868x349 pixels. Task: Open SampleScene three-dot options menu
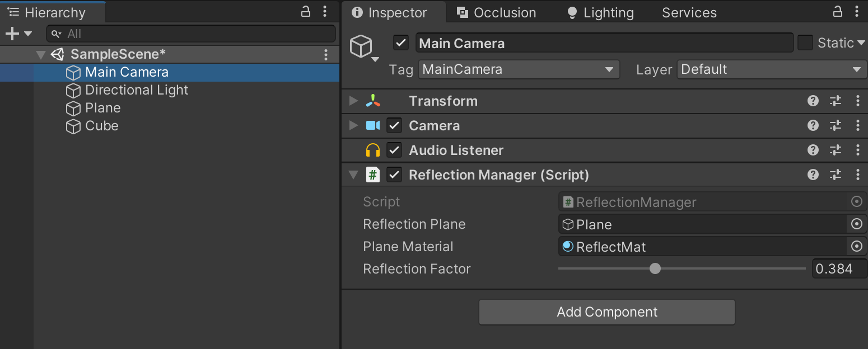click(x=326, y=54)
